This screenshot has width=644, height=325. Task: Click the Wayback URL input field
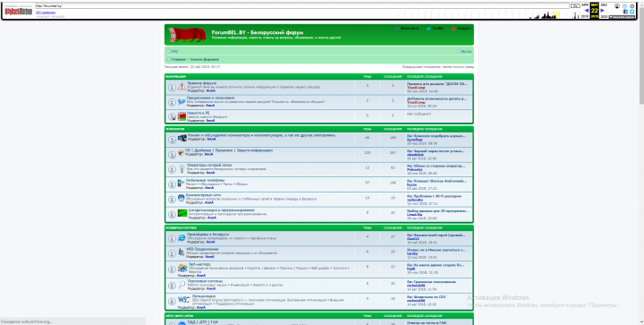[x=302, y=6]
